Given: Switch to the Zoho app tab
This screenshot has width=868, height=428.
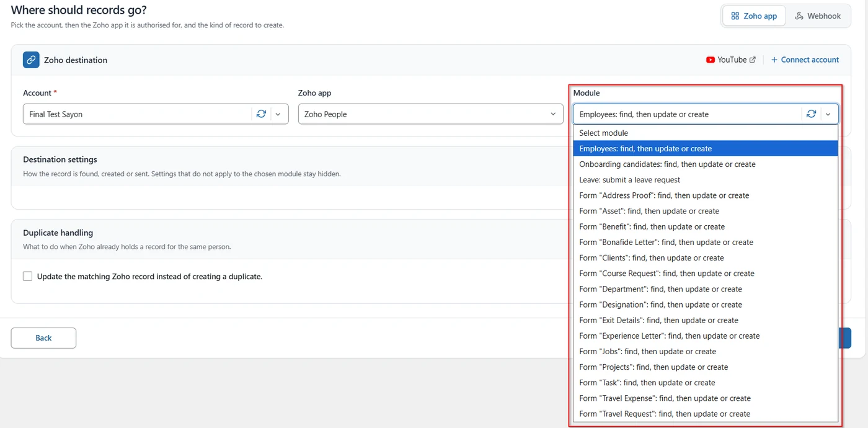Looking at the screenshot, I should pos(754,16).
